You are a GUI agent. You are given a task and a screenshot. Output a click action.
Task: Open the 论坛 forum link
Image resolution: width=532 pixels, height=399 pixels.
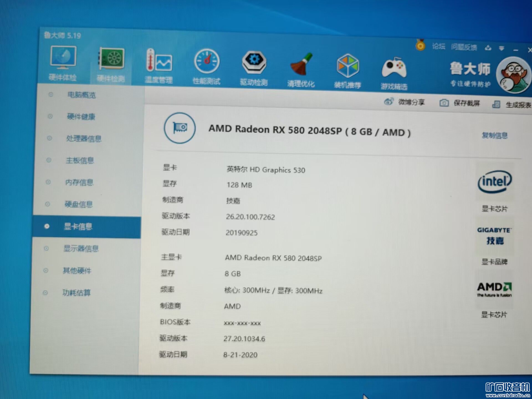pos(439,46)
